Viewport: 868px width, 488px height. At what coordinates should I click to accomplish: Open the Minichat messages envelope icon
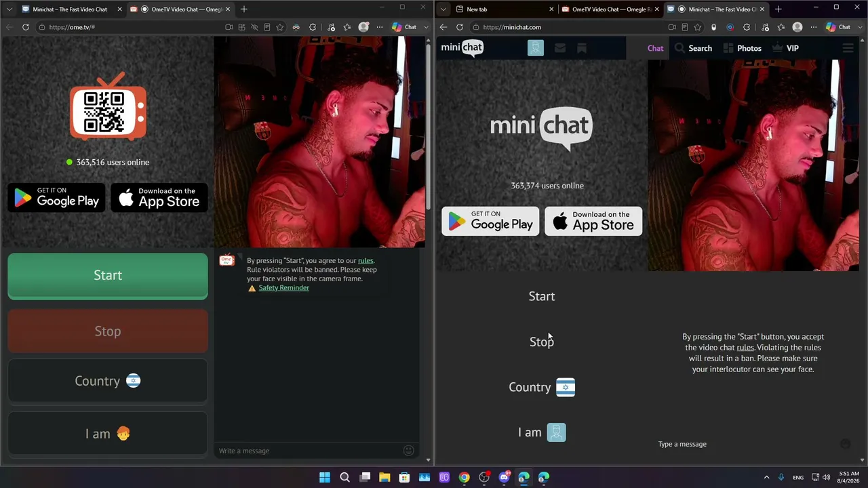pyautogui.click(x=559, y=48)
